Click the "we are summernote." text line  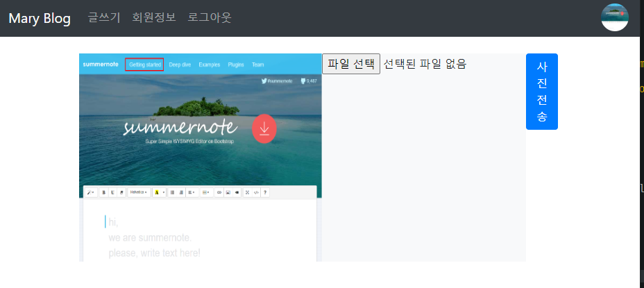coord(150,238)
